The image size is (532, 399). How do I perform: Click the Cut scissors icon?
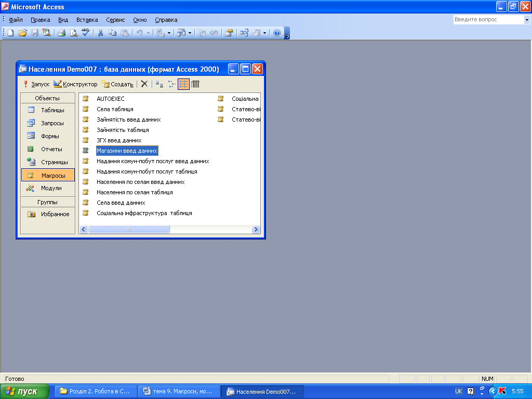[x=100, y=33]
